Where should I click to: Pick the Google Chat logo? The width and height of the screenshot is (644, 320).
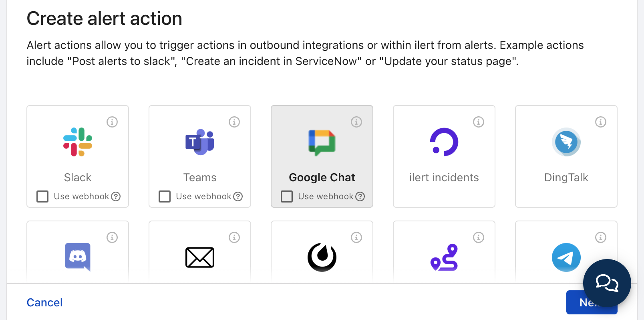322,142
